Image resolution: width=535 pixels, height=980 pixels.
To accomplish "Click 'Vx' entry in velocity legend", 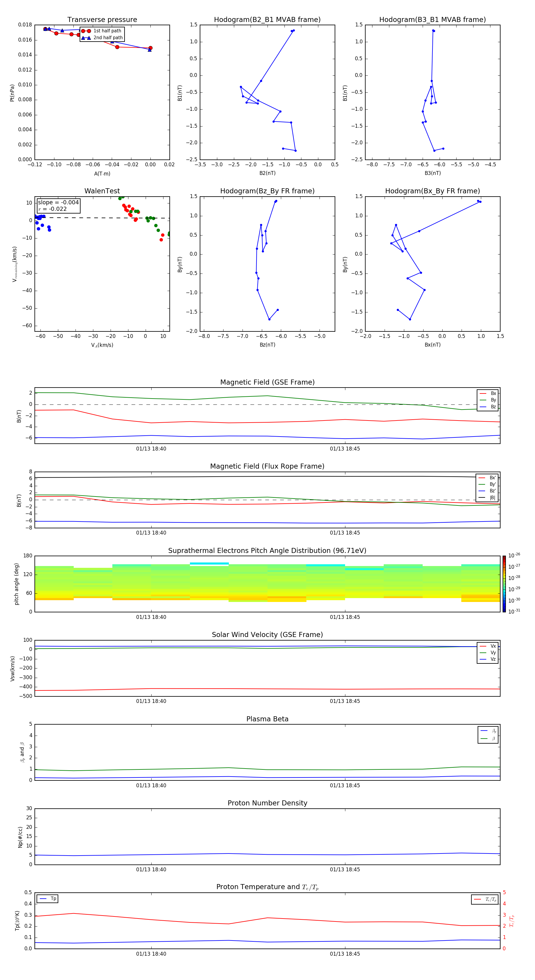I will [488, 647].
